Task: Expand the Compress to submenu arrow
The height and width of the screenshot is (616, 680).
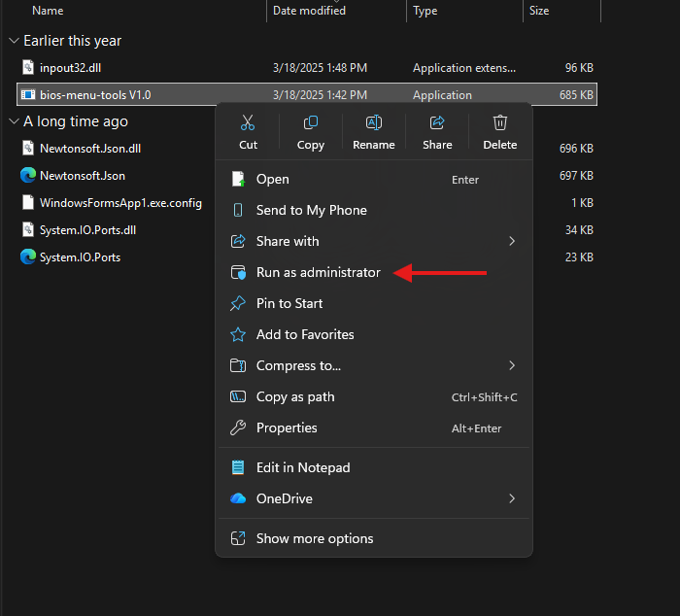Action: [x=512, y=365]
